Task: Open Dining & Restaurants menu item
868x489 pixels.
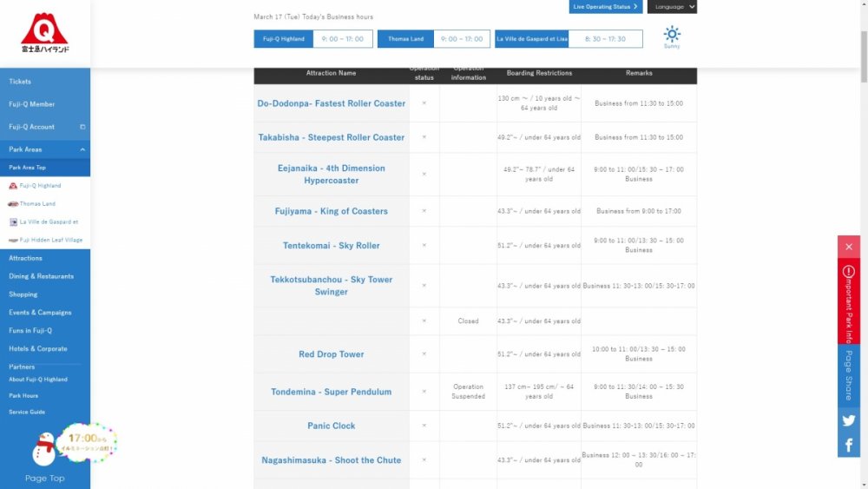Action: click(41, 276)
